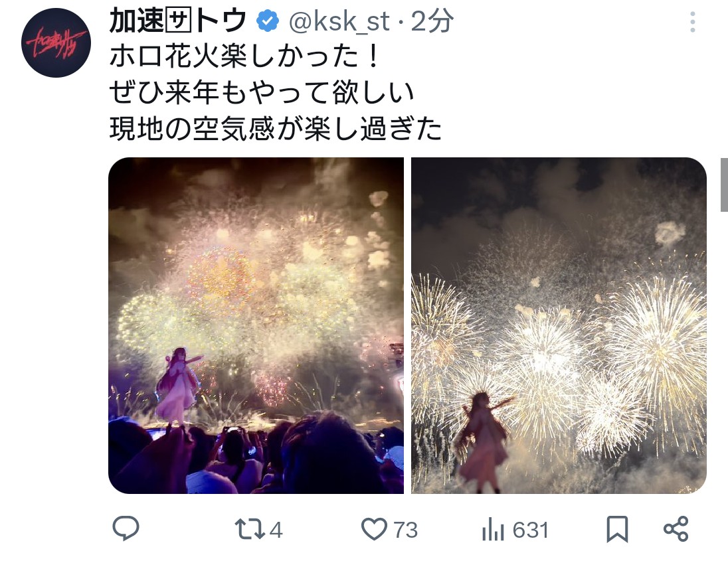Click the tweet text ホロ花火楽しかった

(234, 56)
